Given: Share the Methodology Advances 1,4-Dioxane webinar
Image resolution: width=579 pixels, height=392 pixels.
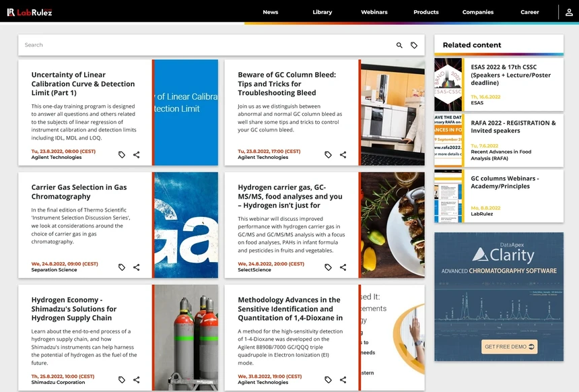Looking at the screenshot, I should tap(343, 379).
